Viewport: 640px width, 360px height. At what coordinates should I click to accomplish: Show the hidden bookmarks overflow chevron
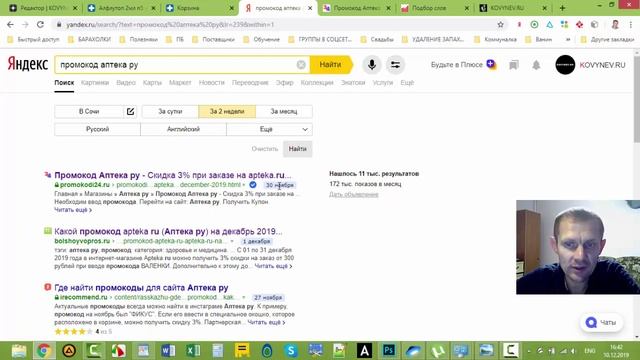[x=568, y=40]
